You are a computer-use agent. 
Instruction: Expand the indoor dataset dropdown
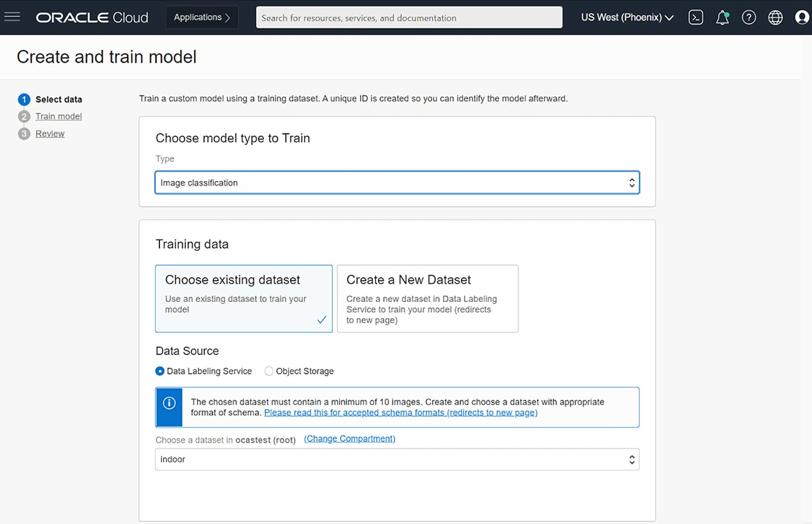coord(397,459)
